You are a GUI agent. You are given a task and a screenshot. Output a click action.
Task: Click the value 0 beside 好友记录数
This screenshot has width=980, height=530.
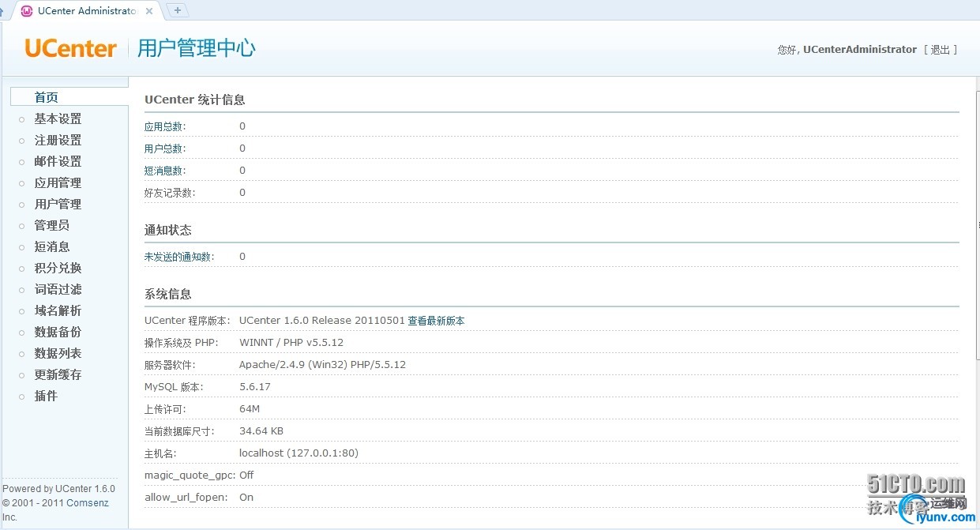coord(242,193)
